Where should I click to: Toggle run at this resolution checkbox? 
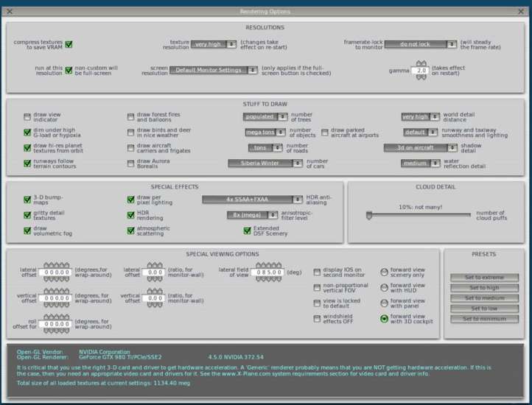[x=69, y=70]
